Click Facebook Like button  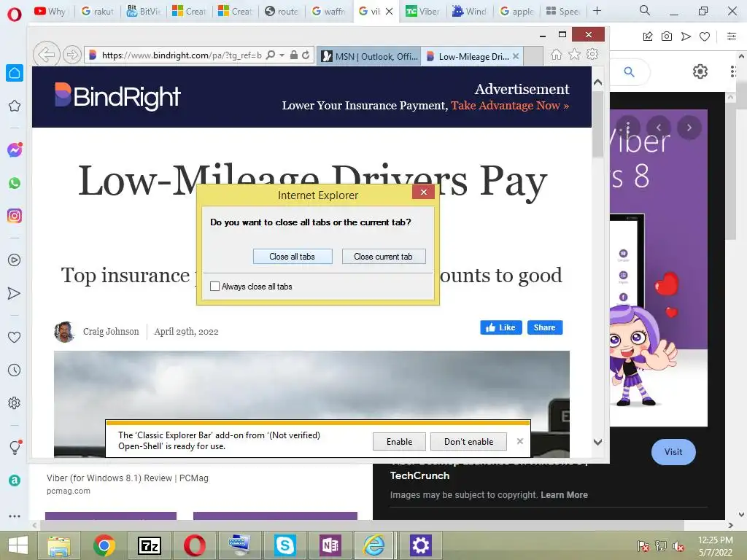point(500,327)
